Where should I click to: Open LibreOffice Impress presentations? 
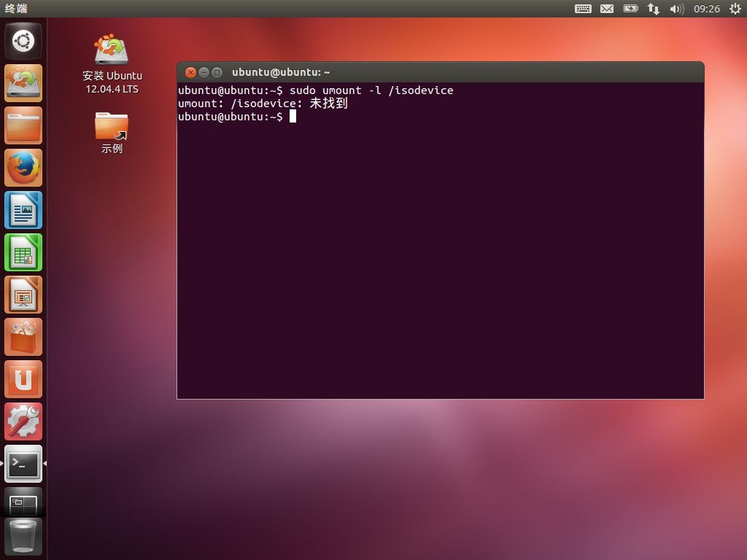click(23, 295)
